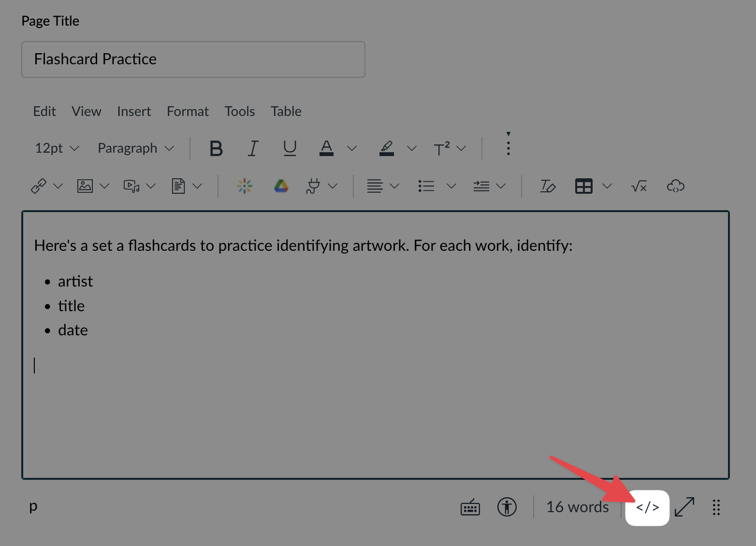Open the Edit menu

(x=44, y=112)
